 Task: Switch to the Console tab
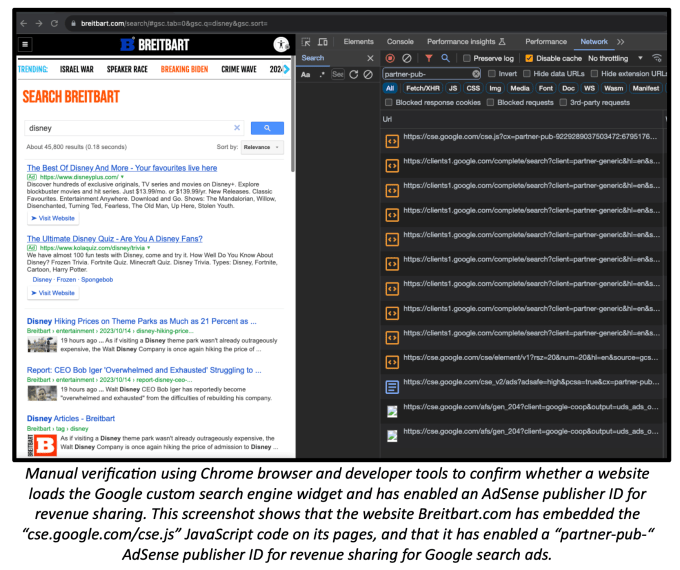(x=400, y=42)
